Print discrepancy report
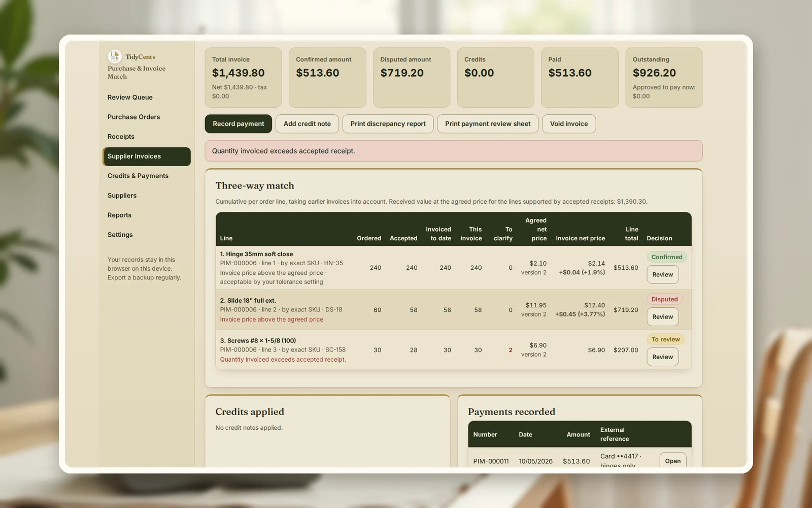 [x=388, y=124]
